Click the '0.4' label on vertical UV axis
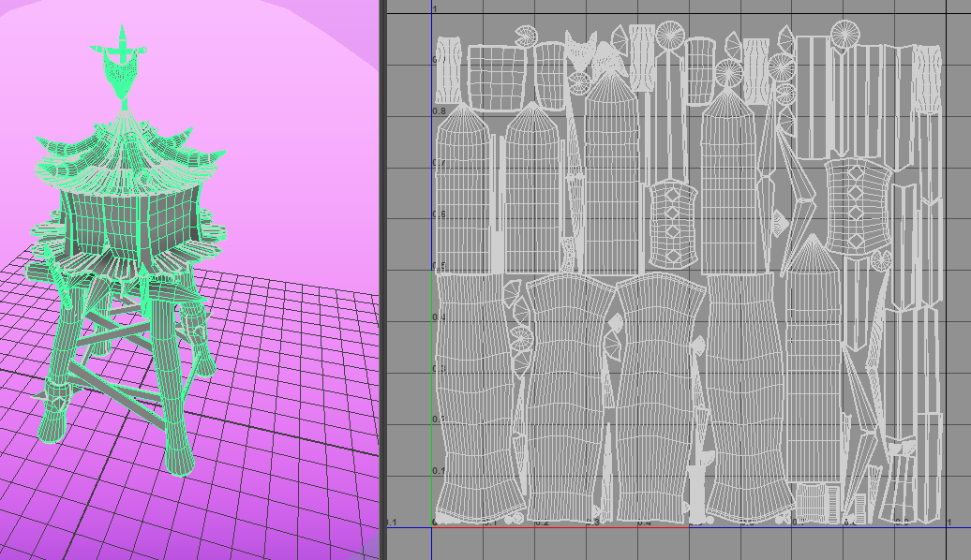The height and width of the screenshot is (560, 971). pos(439,317)
